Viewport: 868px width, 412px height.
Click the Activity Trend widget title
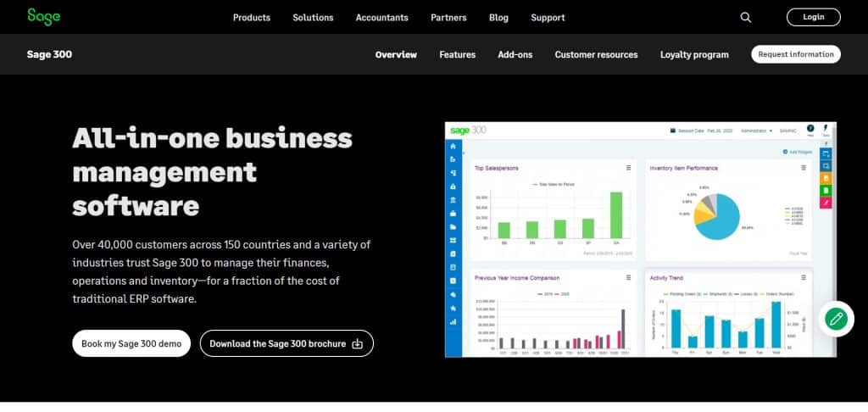[x=666, y=278]
